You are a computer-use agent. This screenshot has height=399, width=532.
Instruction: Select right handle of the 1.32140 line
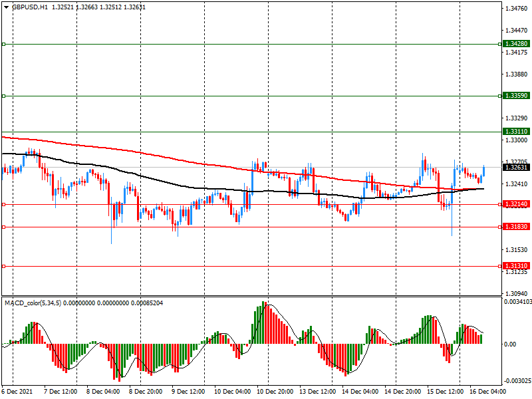click(500, 205)
